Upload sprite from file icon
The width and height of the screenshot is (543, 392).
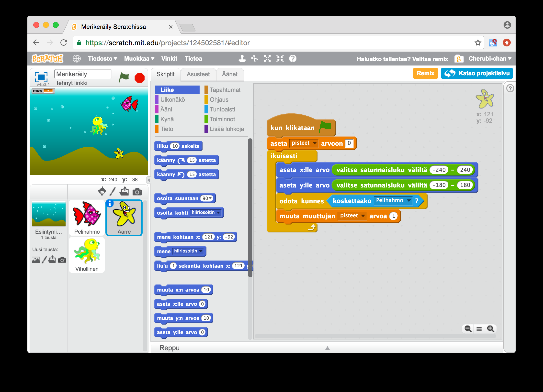(x=124, y=191)
